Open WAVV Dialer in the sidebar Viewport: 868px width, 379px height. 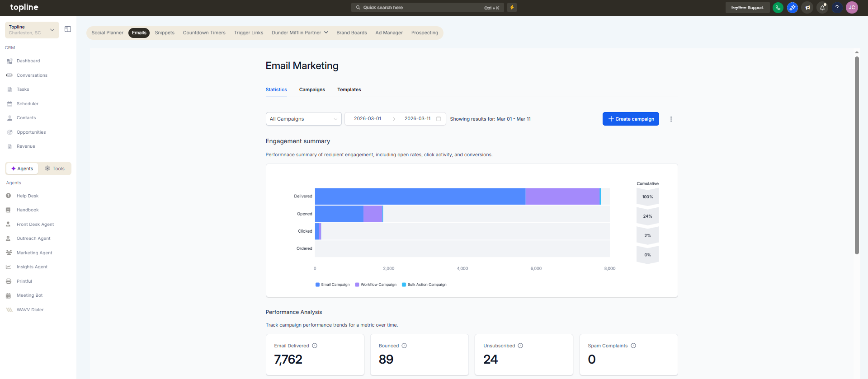pyautogui.click(x=30, y=310)
